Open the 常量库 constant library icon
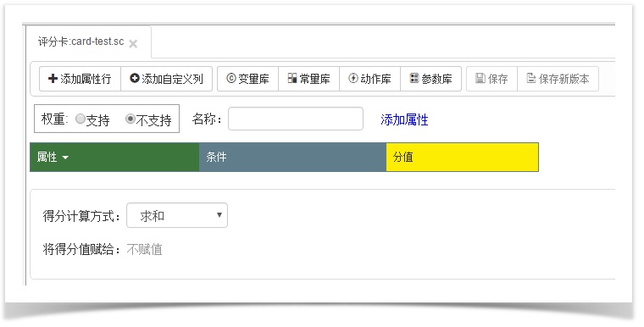 point(292,78)
